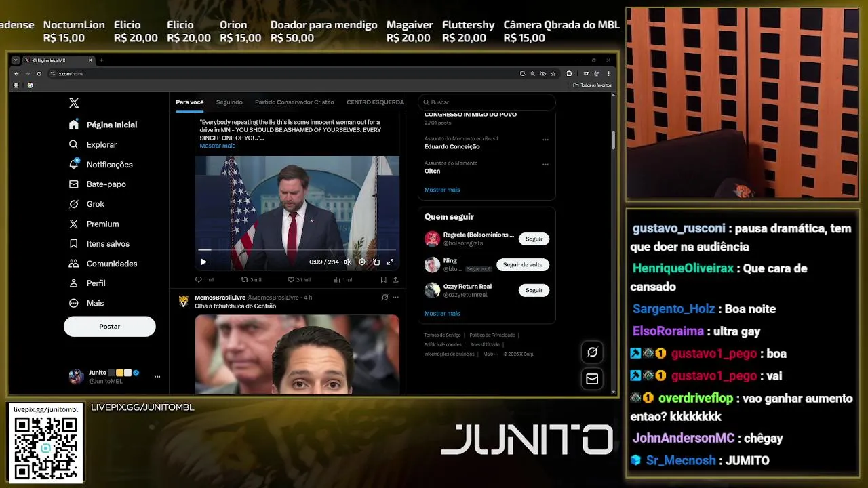This screenshot has height=488, width=868.
Task: Click the x.com/home address bar
Action: click(285, 73)
